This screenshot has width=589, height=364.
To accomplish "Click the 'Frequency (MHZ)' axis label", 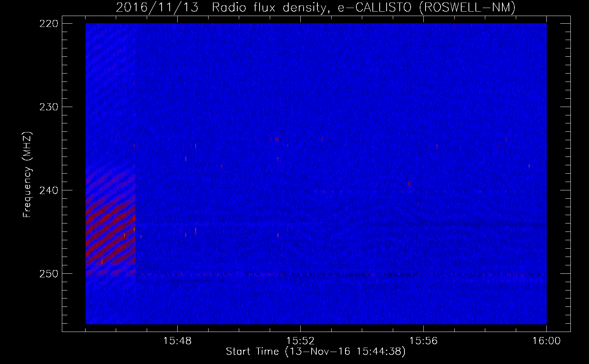I will 27,175.
